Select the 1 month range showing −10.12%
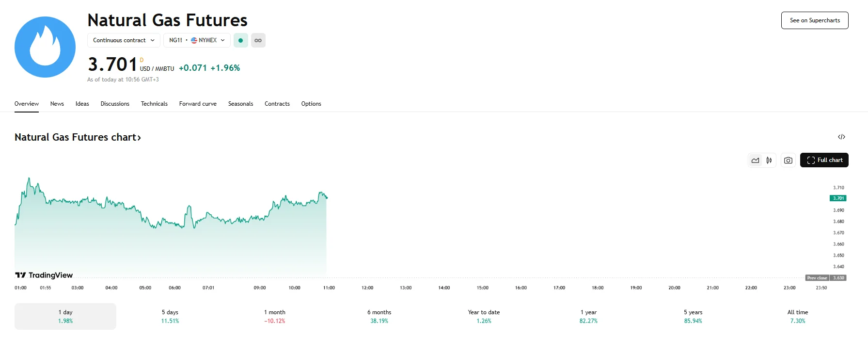Viewport: 868px width, 338px height. pos(274,316)
